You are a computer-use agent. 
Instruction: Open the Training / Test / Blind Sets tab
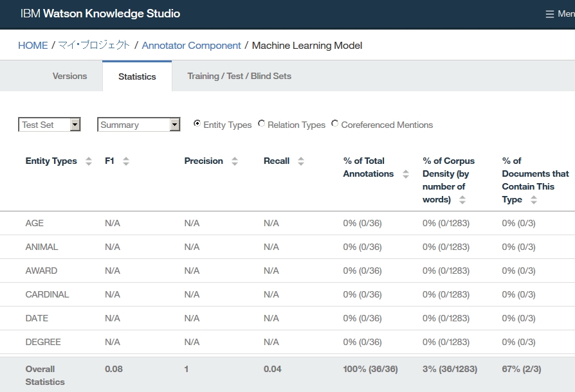(x=239, y=76)
